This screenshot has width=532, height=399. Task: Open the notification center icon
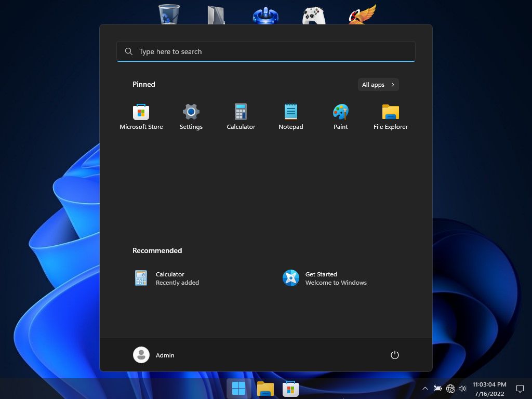(x=520, y=389)
